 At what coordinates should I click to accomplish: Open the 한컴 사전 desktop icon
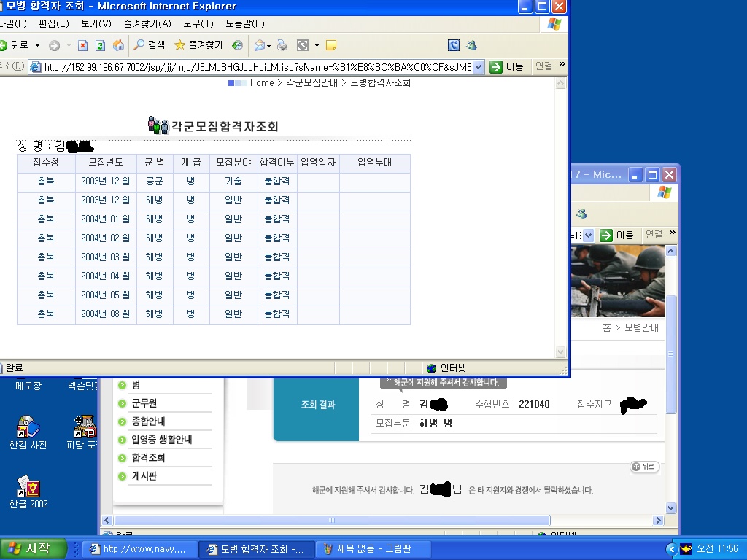[28, 432]
